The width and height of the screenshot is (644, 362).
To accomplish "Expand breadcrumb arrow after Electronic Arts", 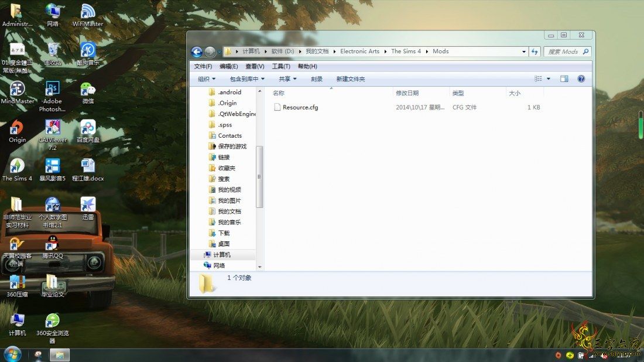I will click(385, 52).
